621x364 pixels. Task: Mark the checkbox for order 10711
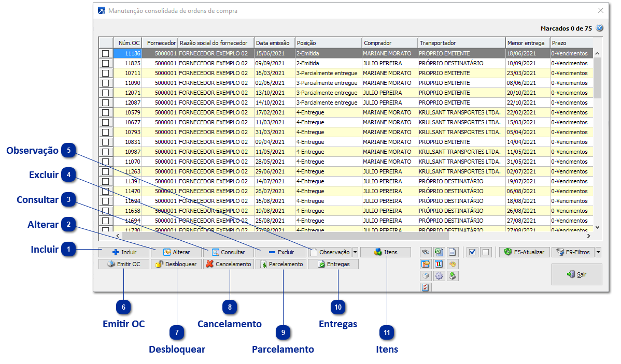click(x=106, y=73)
